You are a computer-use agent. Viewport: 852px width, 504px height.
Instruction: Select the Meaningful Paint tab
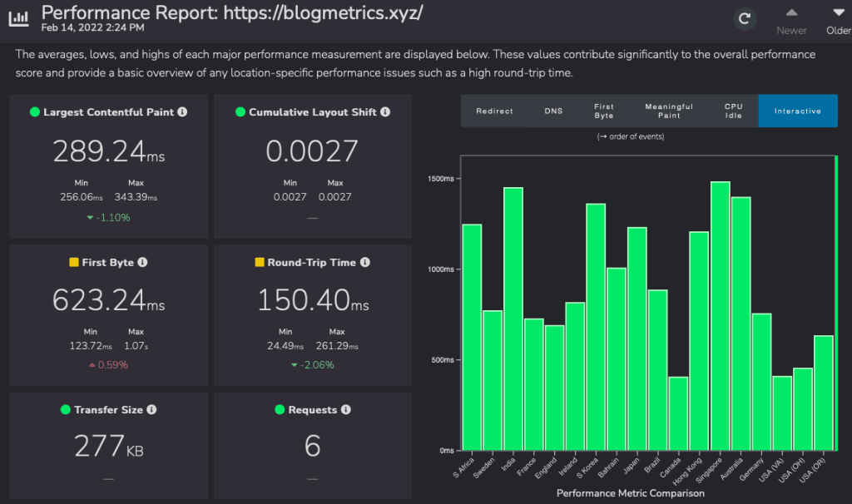pos(669,111)
